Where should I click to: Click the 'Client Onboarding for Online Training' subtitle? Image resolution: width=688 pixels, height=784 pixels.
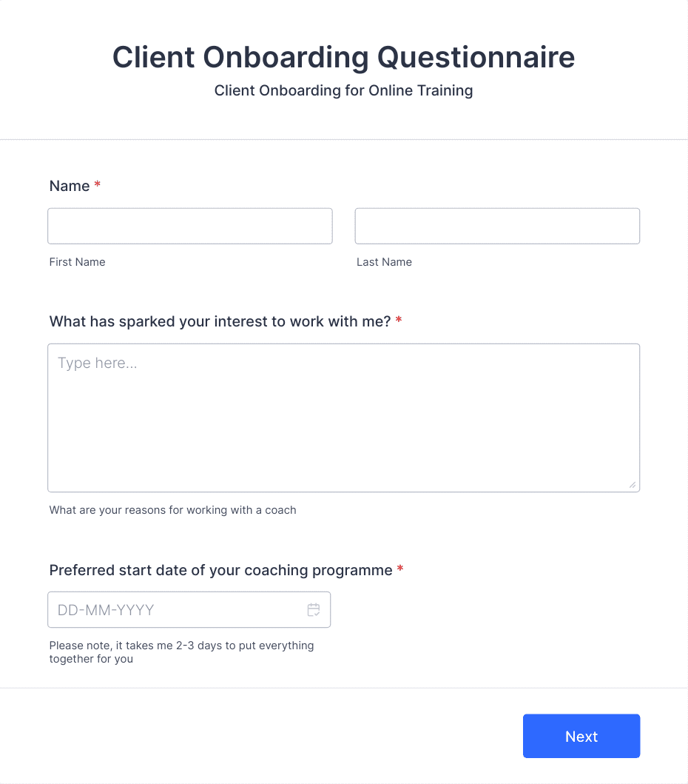343,90
